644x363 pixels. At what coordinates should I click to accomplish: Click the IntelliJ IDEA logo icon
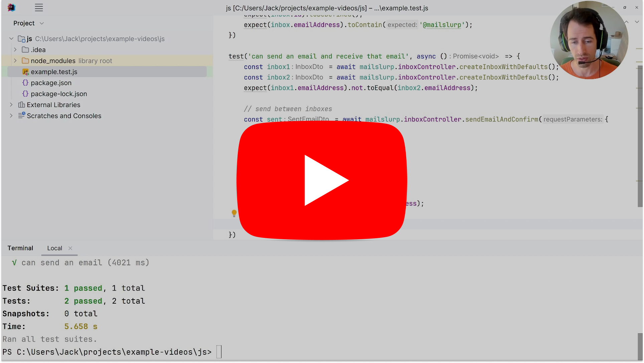11,7
